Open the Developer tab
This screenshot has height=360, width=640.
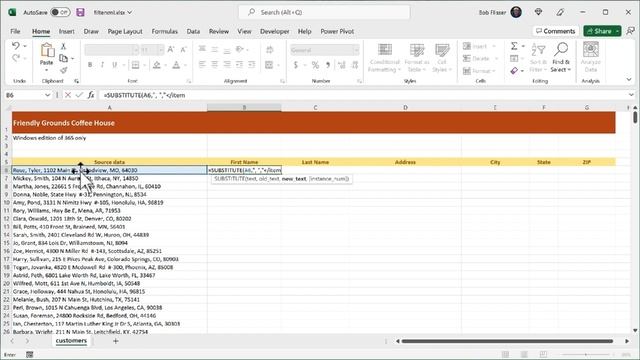[x=274, y=31]
